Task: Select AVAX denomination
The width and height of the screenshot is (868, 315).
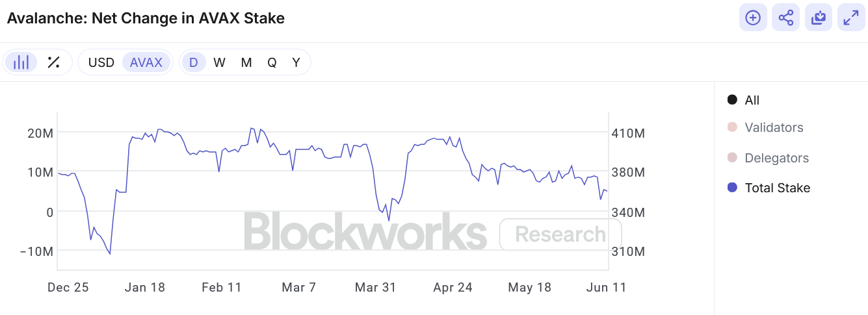Action: click(x=146, y=62)
